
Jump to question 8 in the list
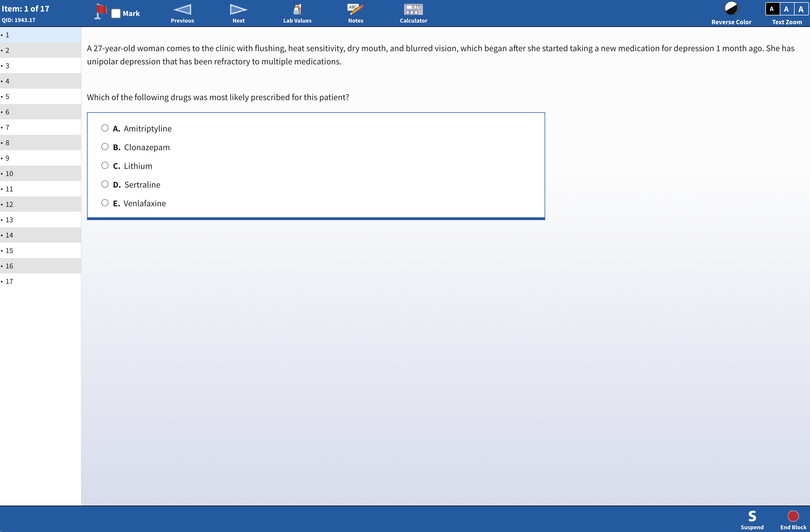coord(40,143)
